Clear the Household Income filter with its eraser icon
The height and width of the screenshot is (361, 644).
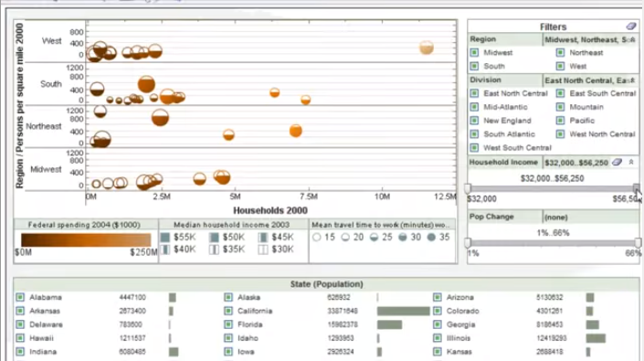(617, 163)
